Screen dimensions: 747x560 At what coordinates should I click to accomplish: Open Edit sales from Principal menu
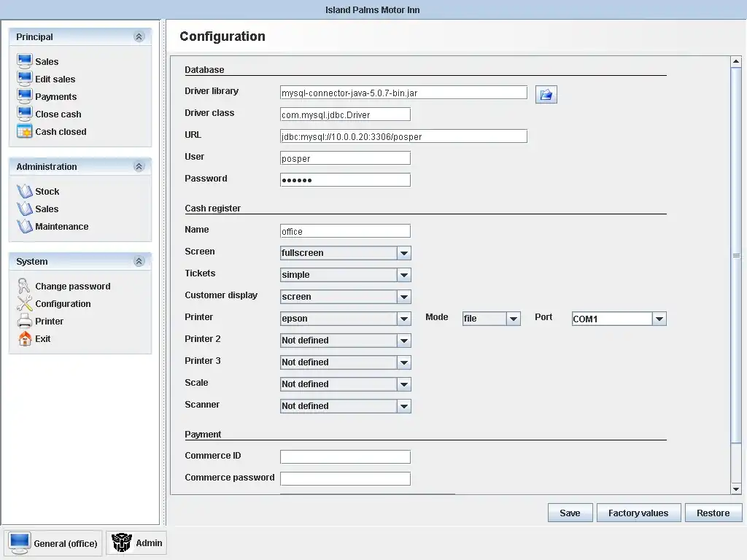point(55,79)
